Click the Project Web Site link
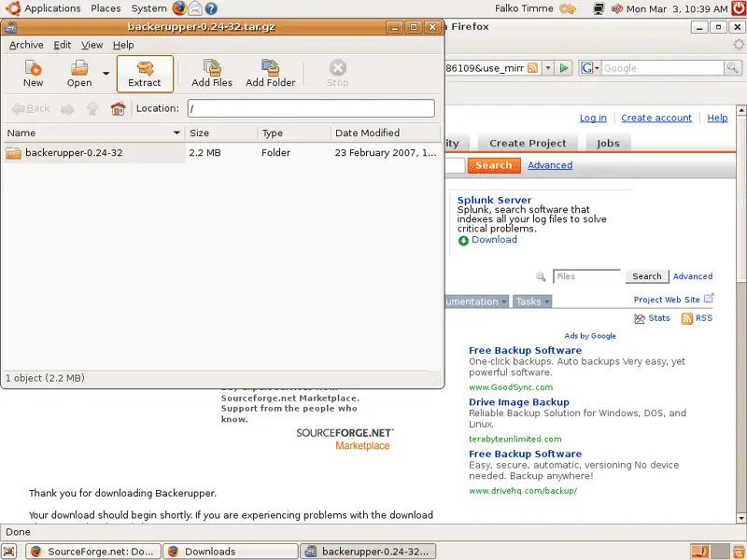Screen dimensions: 747x560 coord(667,300)
